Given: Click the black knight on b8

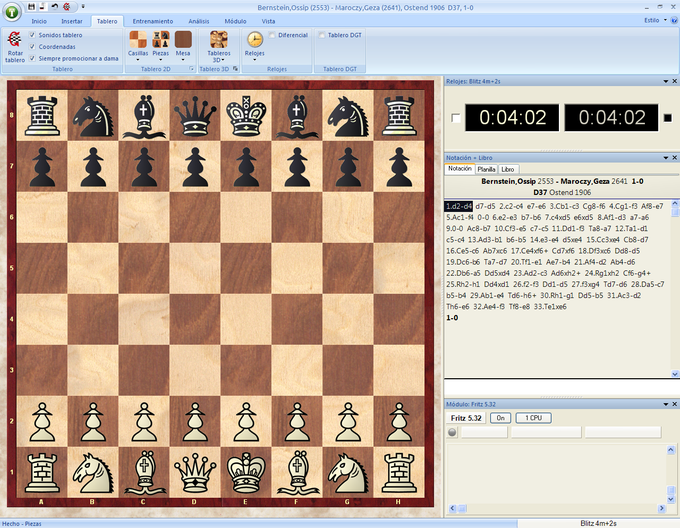Looking at the screenshot, I should 93,116.
